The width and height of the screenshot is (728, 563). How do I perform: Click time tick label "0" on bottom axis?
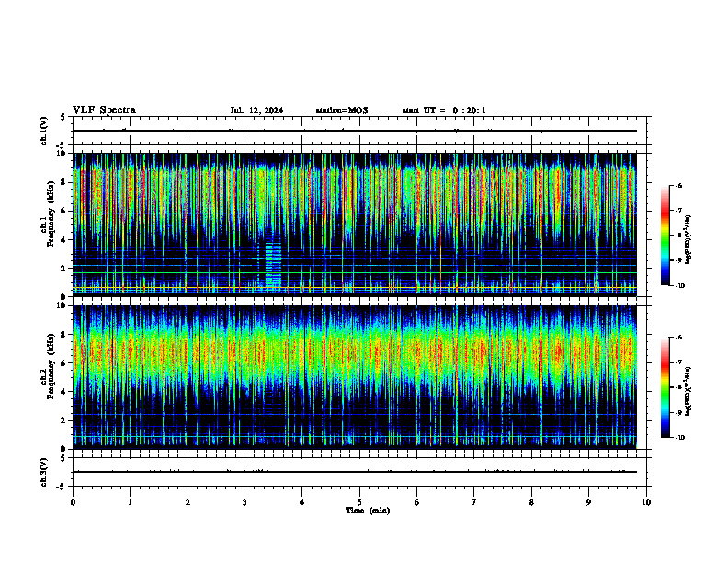(73, 502)
